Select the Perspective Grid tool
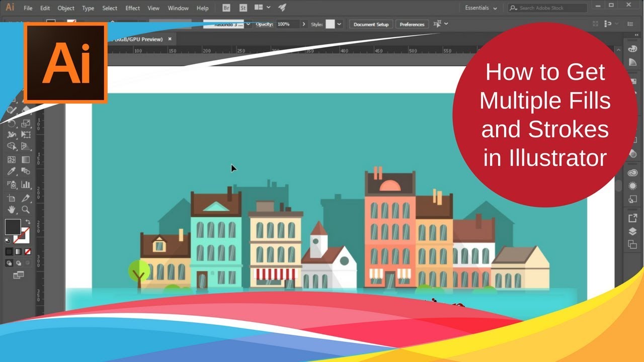The height and width of the screenshot is (362, 644). click(x=26, y=147)
